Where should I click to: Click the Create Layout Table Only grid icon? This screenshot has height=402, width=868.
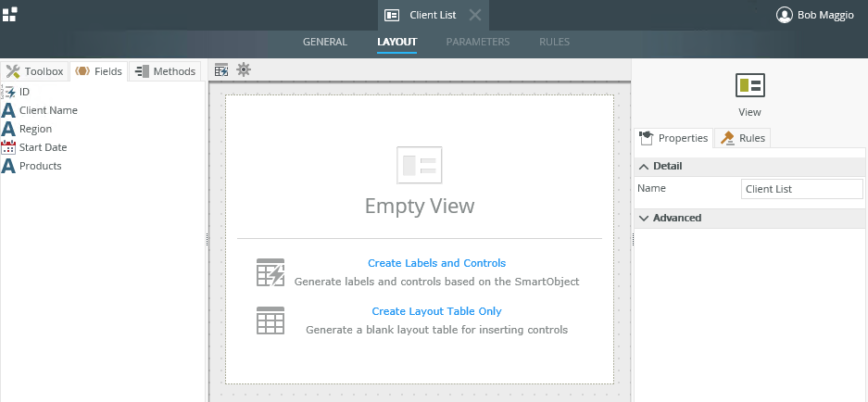[x=270, y=320]
